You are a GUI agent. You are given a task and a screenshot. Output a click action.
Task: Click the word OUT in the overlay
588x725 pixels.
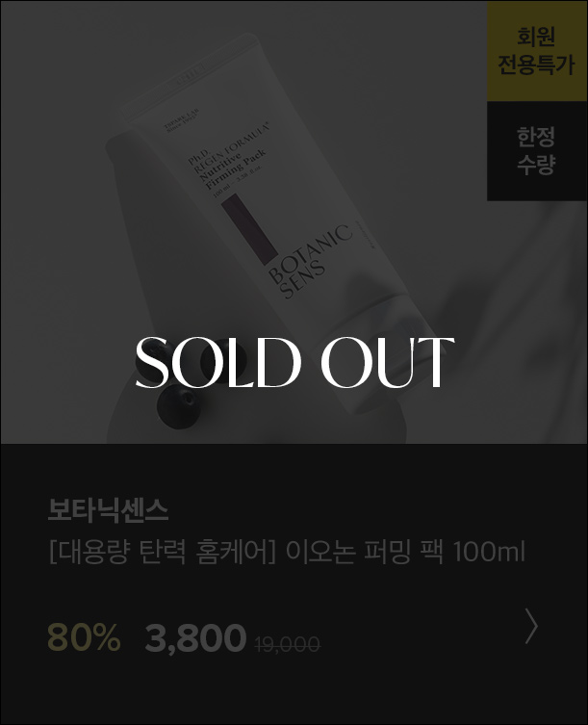(388, 362)
